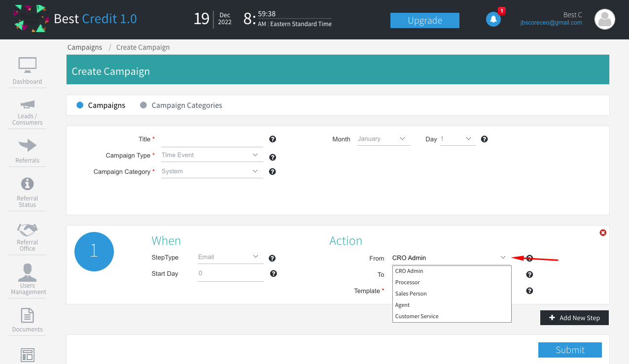Submit the campaign form
629x364 pixels.
click(x=570, y=350)
